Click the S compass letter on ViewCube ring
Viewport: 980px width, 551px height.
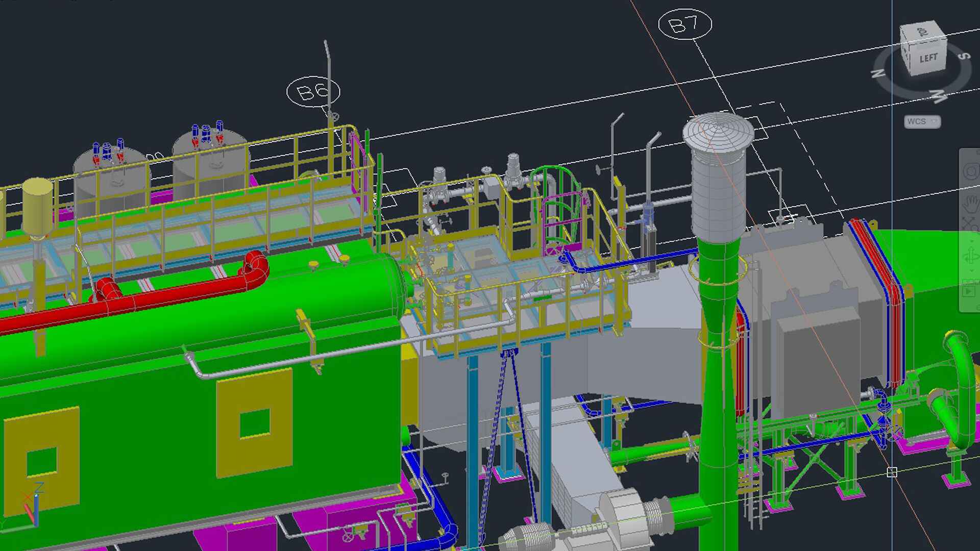[x=964, y=56]
